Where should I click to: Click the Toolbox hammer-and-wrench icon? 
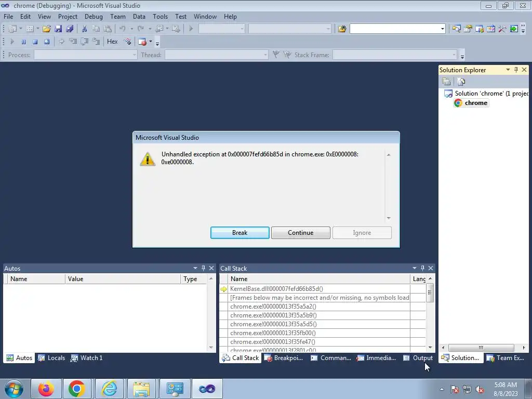coord(502,29)
